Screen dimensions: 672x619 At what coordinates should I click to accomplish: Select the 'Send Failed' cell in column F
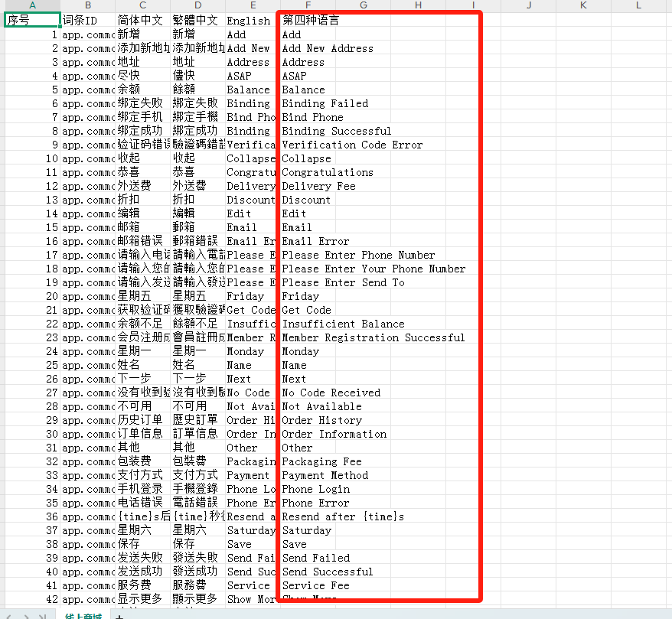click(308, 558)
